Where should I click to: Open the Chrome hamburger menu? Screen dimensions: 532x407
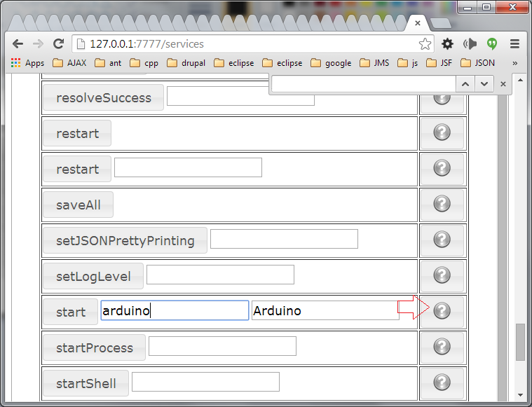pyautogui.click(x=514, y=43)
